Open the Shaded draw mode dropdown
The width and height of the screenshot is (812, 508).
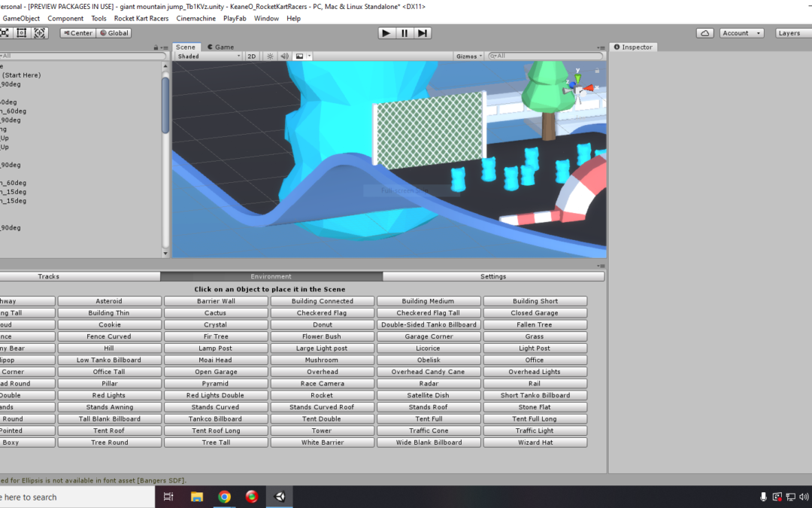[x=208, y=56]
